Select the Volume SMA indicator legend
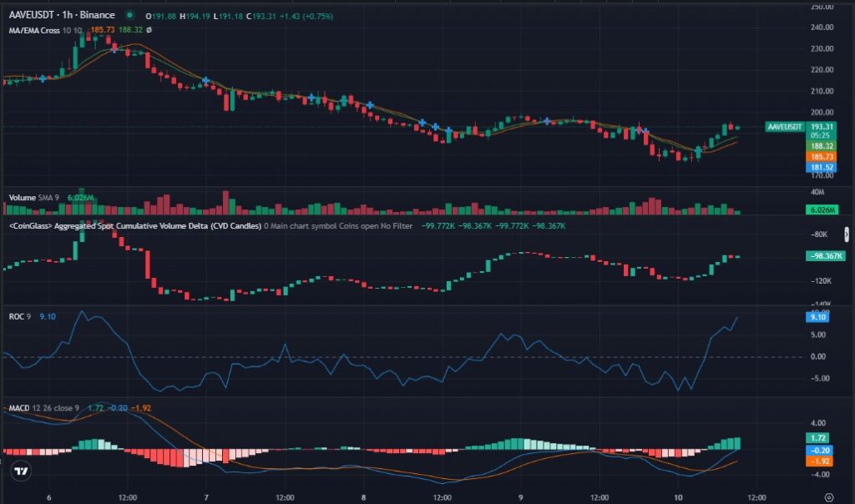Image resolution: width=855 pixels, height=504 pixels. pyautogui.click(x=33, y=198)
